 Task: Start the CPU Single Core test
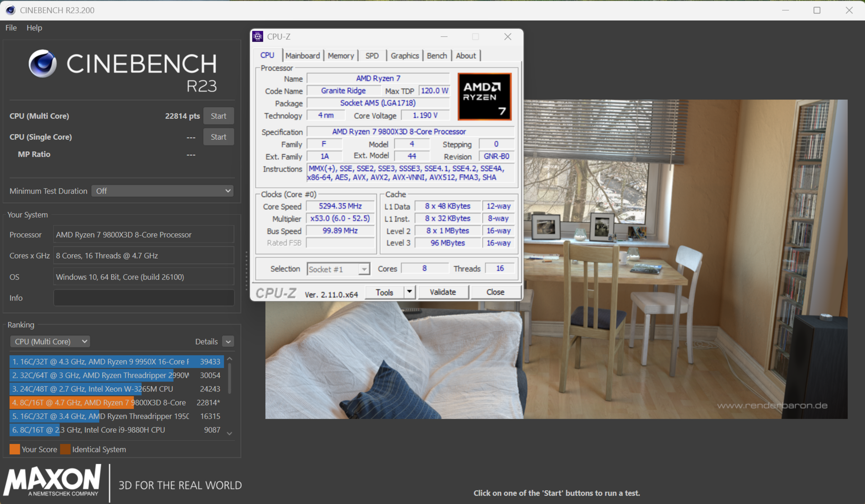coord(219,137)
